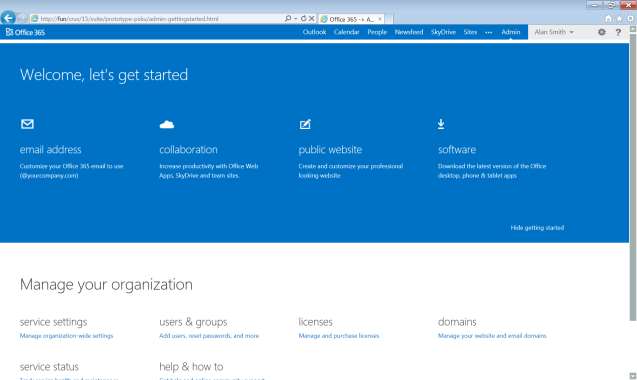Viewport: 637px width, 380px height.
Task: Click Manage and purchase licenses link
Action: (338, 336)
